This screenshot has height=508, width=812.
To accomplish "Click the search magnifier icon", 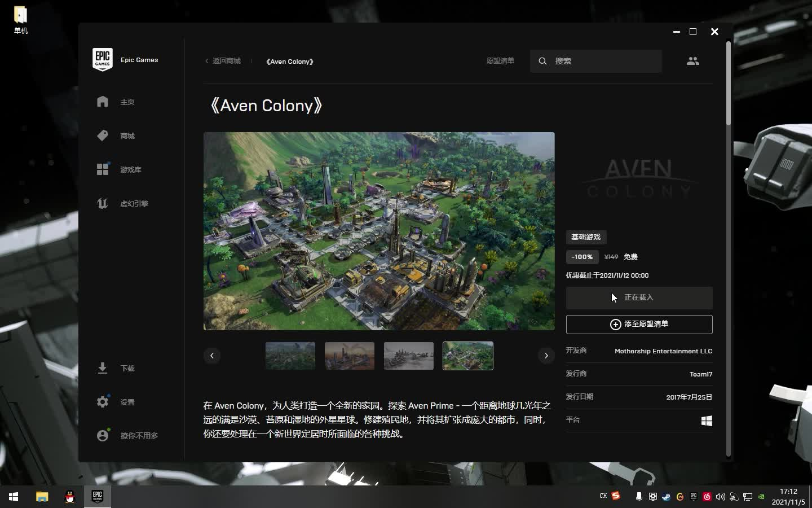I will pos(542,61).
